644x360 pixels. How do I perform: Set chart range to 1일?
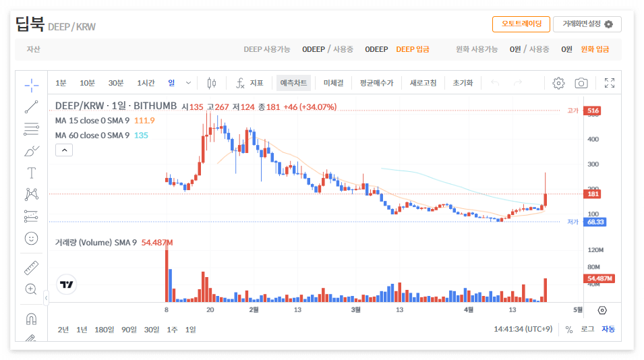[x=191, y=330]
